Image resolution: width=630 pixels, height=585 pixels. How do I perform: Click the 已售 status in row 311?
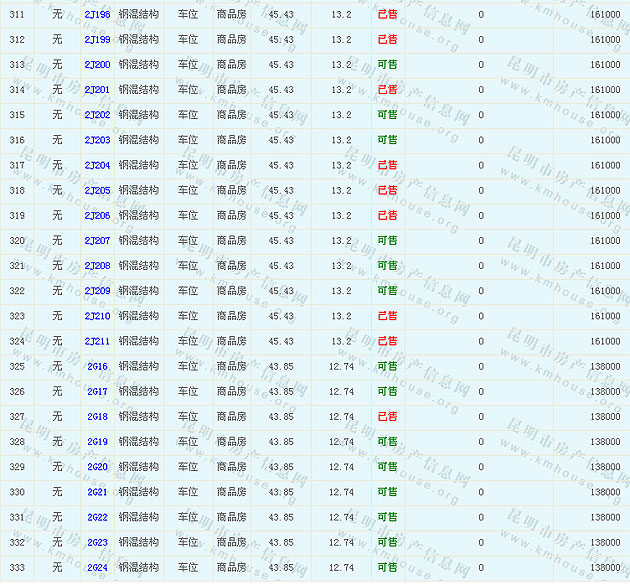(x=387, y=14)
